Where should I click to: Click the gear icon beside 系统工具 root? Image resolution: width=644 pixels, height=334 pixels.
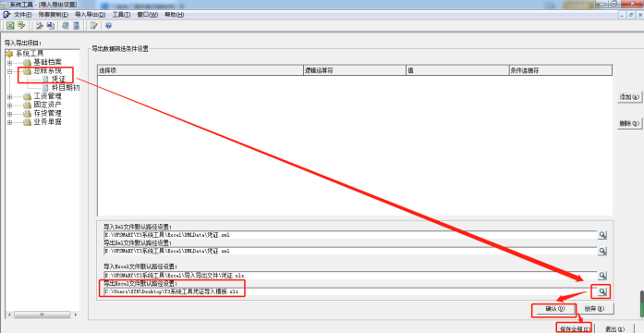9,54
